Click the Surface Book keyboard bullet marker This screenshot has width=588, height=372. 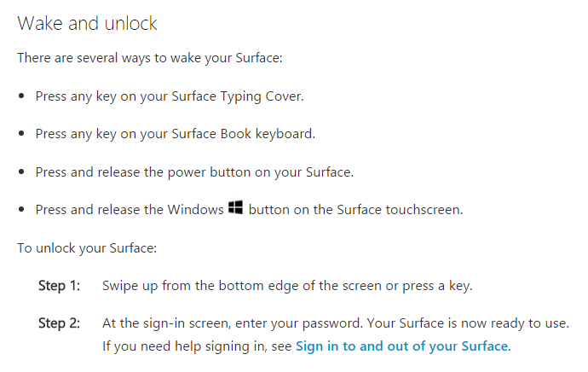click(21, 134)
